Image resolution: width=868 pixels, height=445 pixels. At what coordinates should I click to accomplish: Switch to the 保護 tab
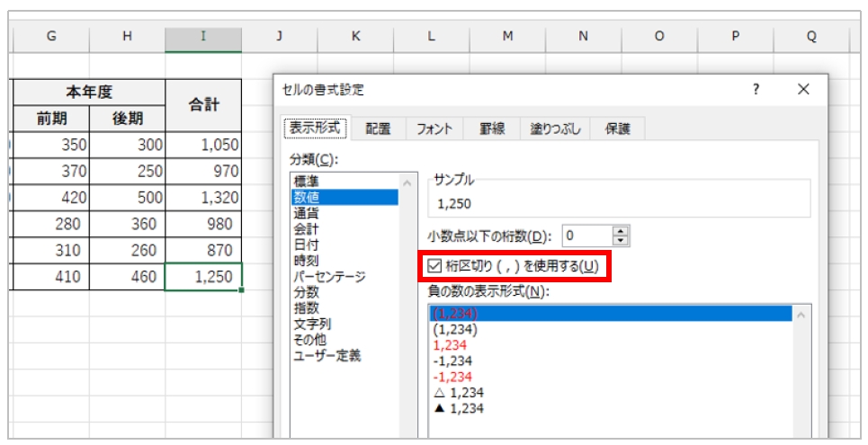618,129
